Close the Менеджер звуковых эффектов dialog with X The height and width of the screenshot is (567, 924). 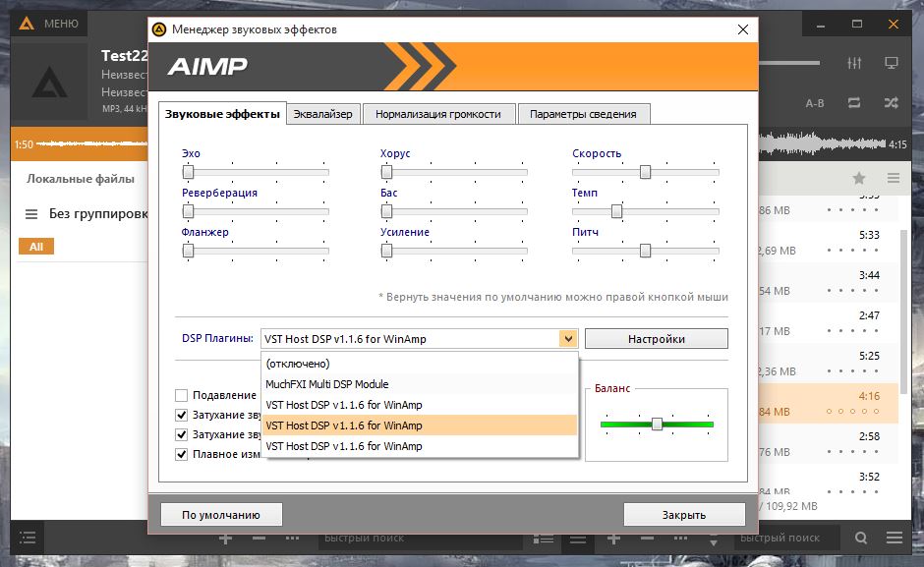pyautogui.click(x=742, y=29)
